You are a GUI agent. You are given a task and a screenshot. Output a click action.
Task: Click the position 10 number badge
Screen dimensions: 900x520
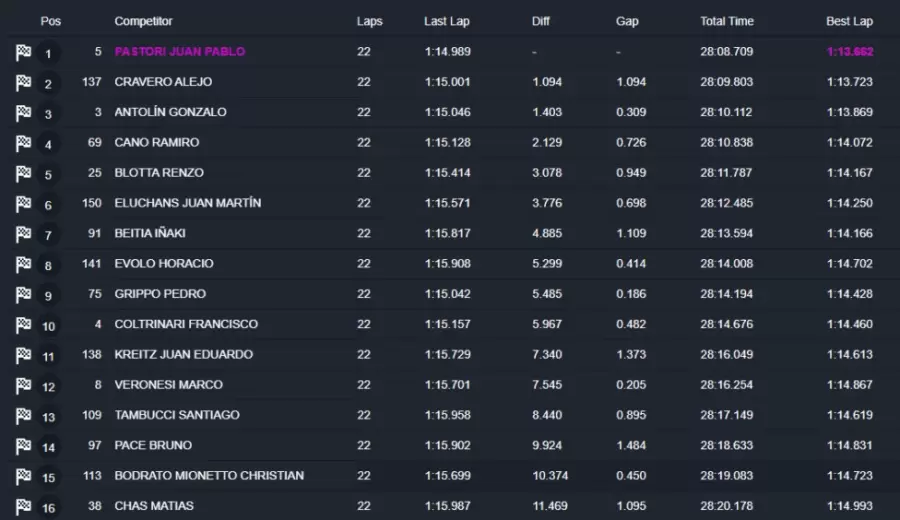click(48, 326)
